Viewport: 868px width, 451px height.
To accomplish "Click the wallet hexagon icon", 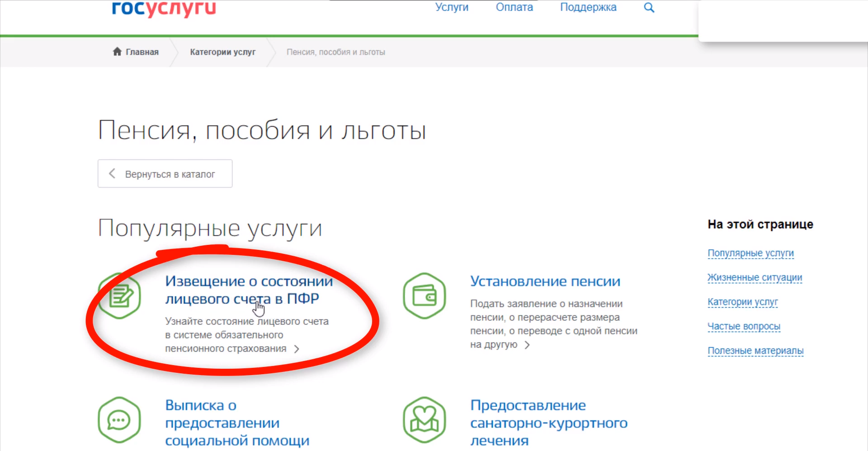I will click(x=425, y=296).
